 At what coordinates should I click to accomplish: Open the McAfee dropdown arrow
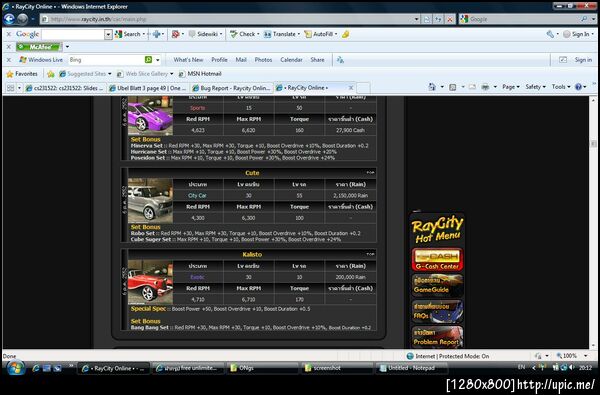point(67,47)
